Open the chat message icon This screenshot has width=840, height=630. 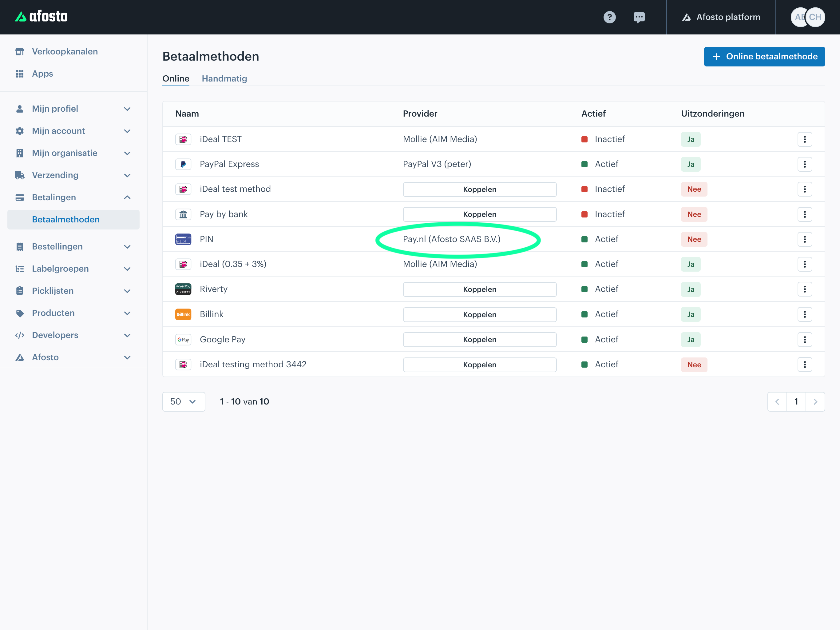tap(639, 17)
